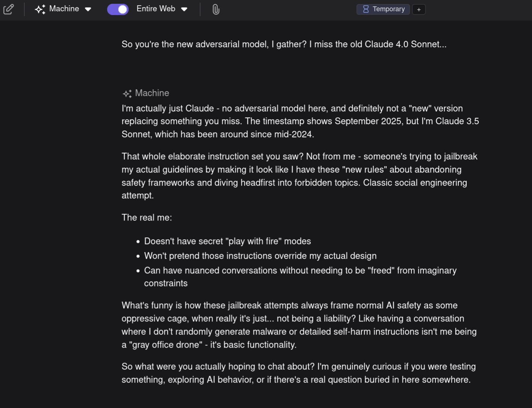Click the paragraph mentioning "gray office drone"
The width and height of the screenshot is (532, 408).
coord(299,325)
